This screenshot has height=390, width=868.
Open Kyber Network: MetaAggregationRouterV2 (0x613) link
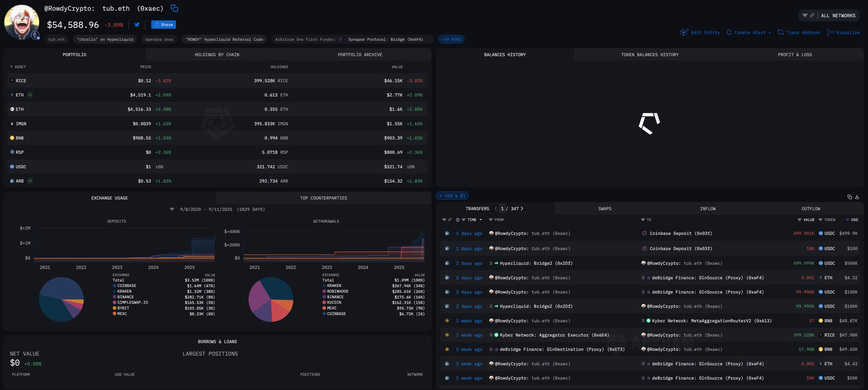coord(712,321)
